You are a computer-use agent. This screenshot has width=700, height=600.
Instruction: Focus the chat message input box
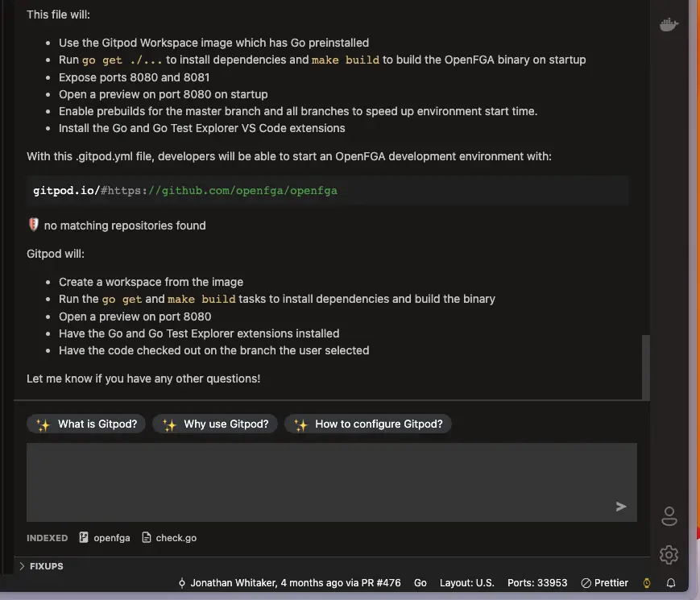point(332,482)
